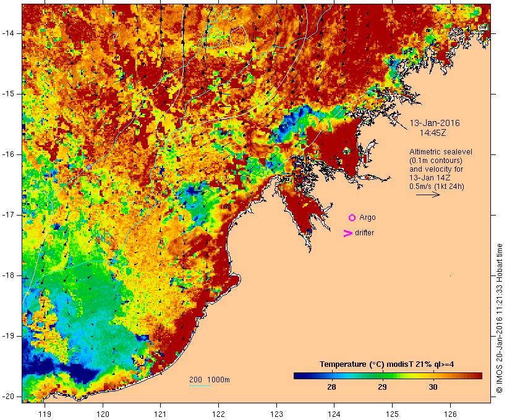Click latitude label -16
Viewport: 507px width, 420px height.
8,154
